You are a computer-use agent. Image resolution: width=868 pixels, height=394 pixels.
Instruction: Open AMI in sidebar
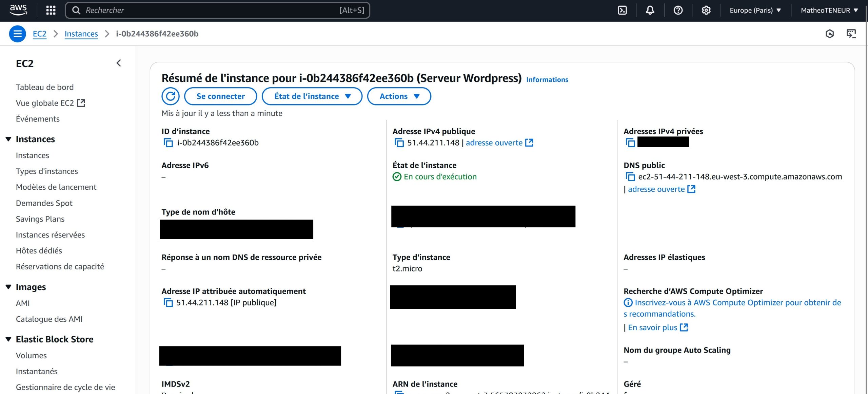coord(23,303)
